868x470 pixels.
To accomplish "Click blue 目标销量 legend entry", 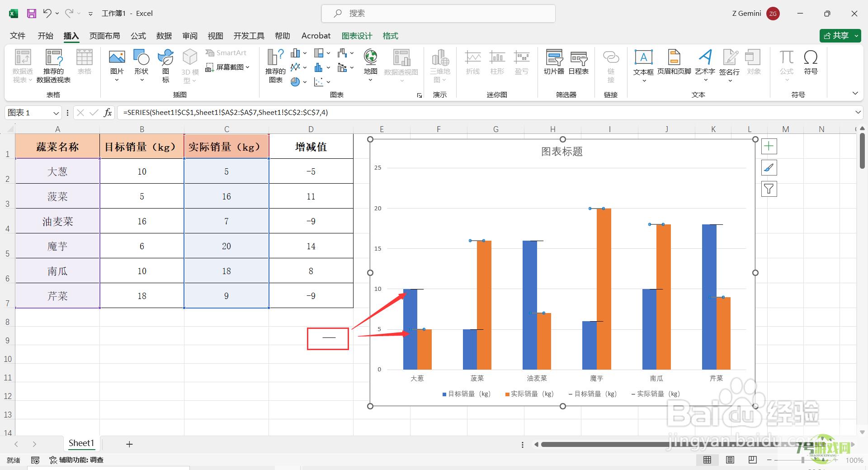I will [467, 394].
